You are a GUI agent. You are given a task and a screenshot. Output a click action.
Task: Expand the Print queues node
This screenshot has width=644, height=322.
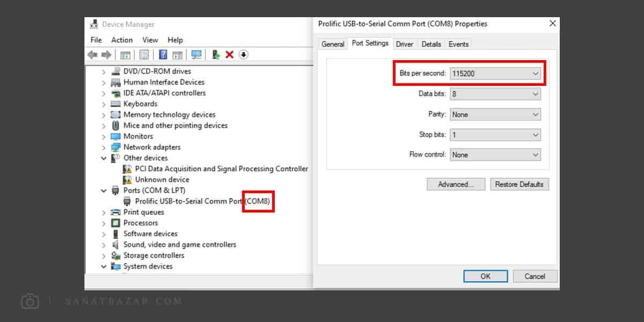pyautogui.click(x=104, y=212)
